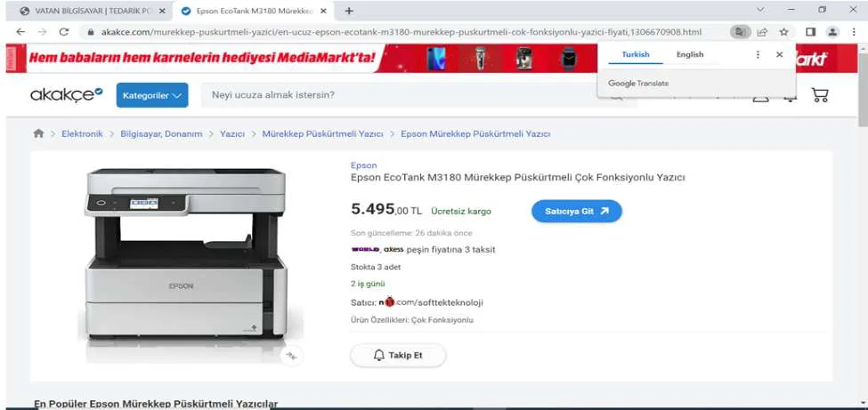Open Epson Mürekkep Püskürtmeli Yazıcı breadcrumb
Image resolution: width=868 pixels, height=410 pixels.
pos(475,134)
